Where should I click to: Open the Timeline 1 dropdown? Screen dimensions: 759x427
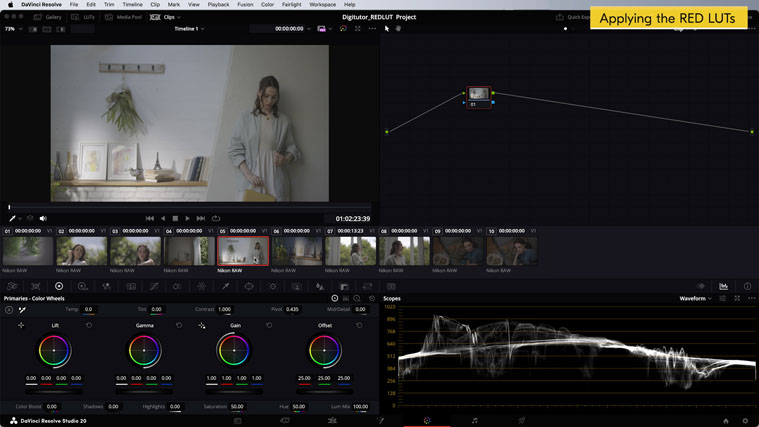(189, 29)
